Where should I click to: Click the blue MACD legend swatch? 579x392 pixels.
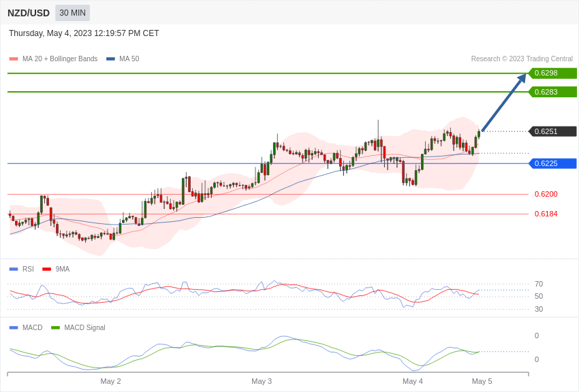[x=14, y=327]
